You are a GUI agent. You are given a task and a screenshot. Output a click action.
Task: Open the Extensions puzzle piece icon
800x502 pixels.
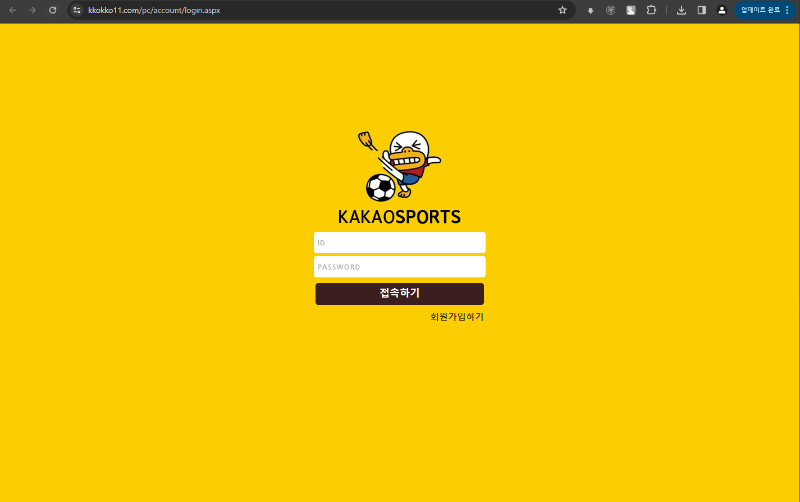651,10
